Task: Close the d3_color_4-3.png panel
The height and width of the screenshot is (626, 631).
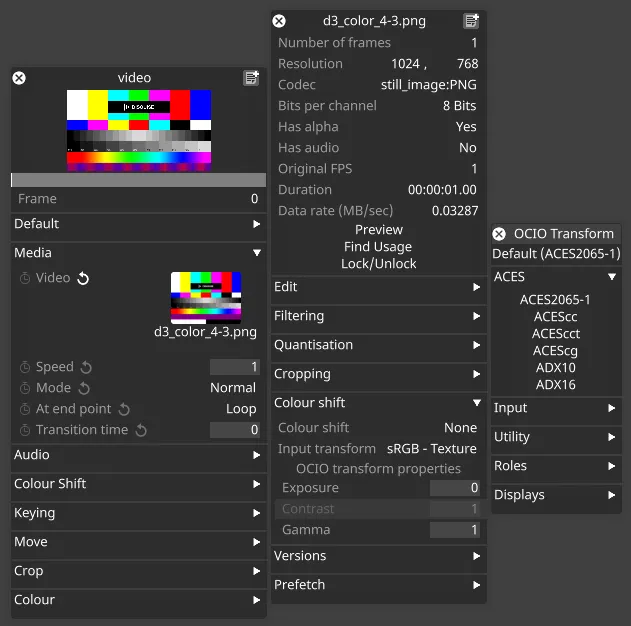Action: click(x=279, y=21)
